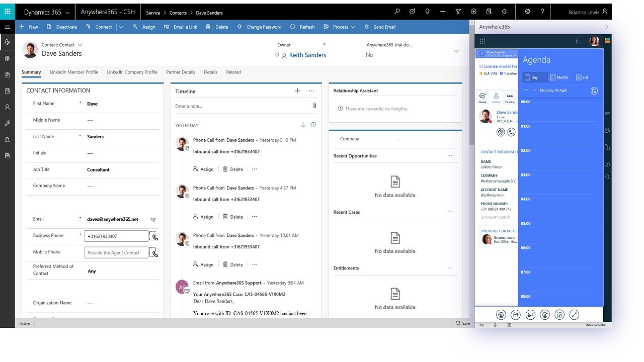Expand the Process dropdown in command bar
Viewport: 644px width, 362px height.
tap(353, 27)
